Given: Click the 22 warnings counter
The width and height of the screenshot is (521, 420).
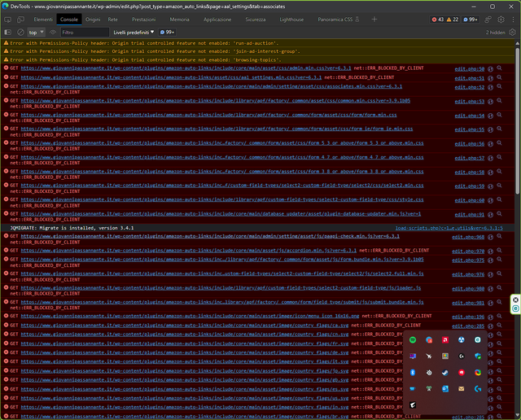Looking at the screenshot, I should 453,20.
